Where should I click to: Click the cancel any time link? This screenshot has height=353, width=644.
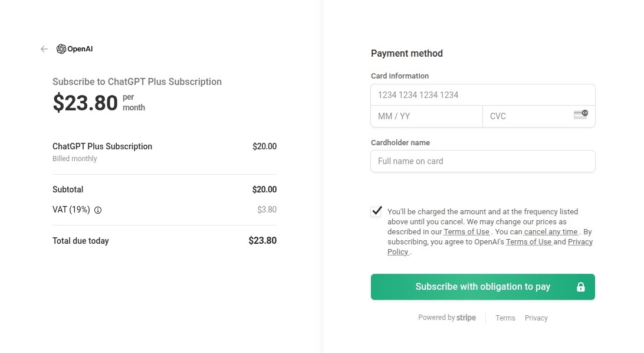click(551, 231)
